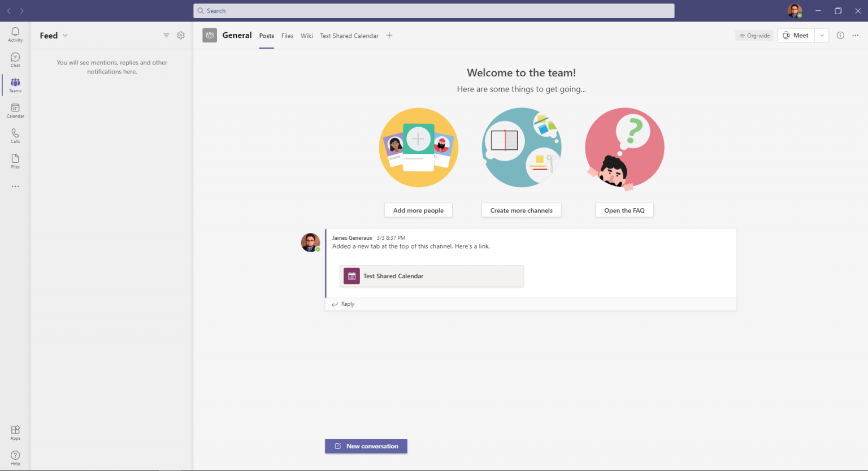
Task: Add a new tab with plus icon
Action: point(389,35)
